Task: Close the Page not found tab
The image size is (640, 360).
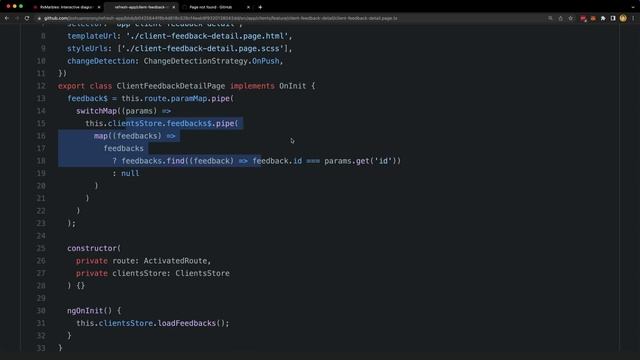Action: pos(248,7)
